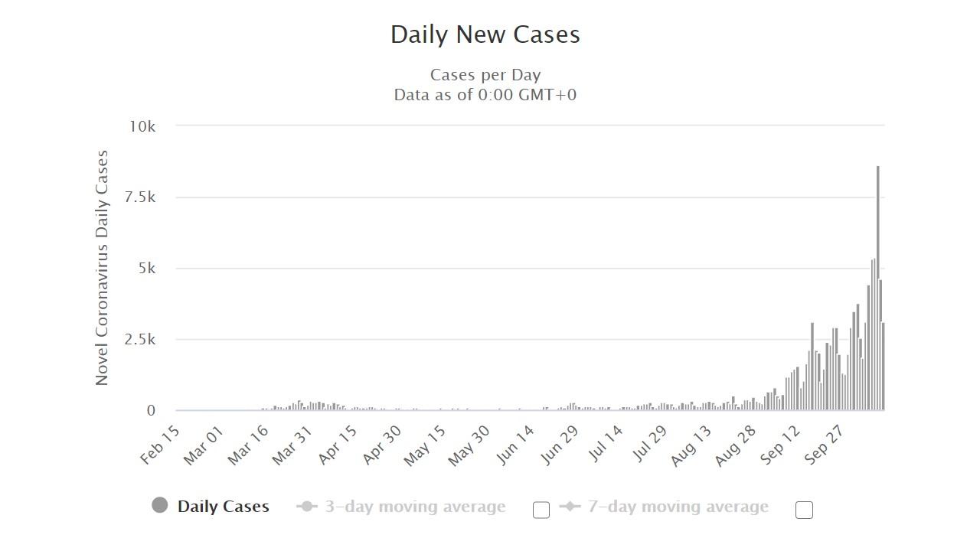Image resolution: width=980 pixels, height=551 pixels.
Task: Click the Daily New Cases chart title
Action: pos(485,34)
